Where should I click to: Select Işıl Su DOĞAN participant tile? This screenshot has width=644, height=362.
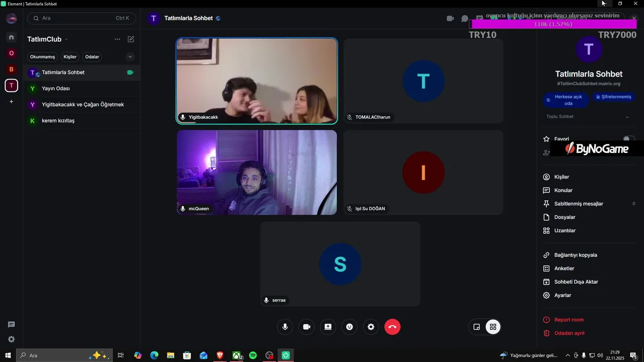tap(424, 172)
